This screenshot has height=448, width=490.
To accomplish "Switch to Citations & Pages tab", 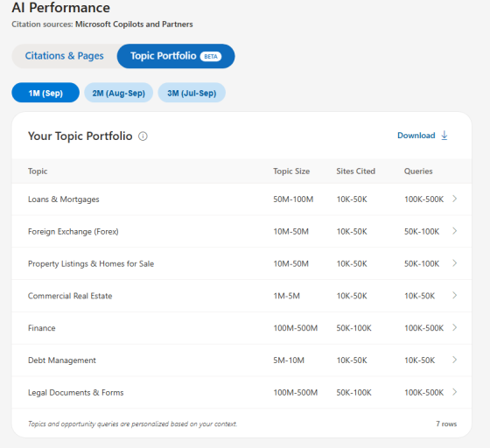I will point(65,56).
